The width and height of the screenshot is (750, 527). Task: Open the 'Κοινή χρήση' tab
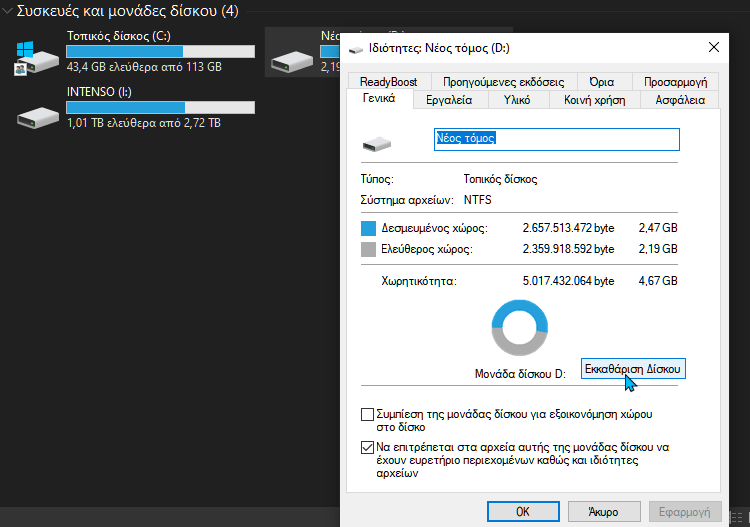595,100
